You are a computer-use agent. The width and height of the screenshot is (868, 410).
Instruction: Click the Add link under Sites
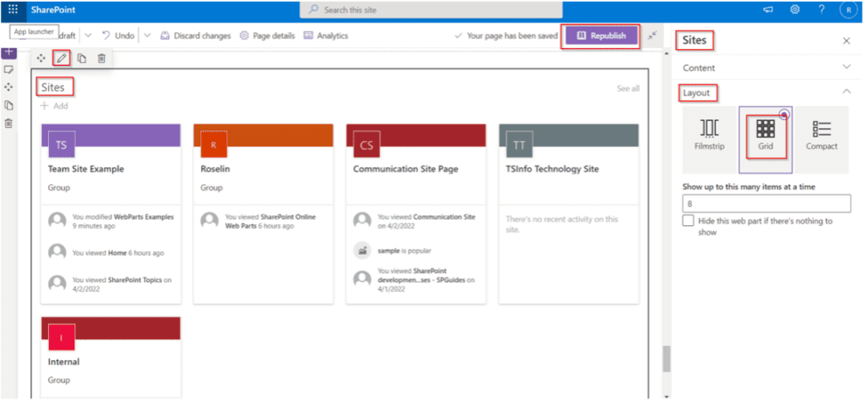(x=54, y=106)
